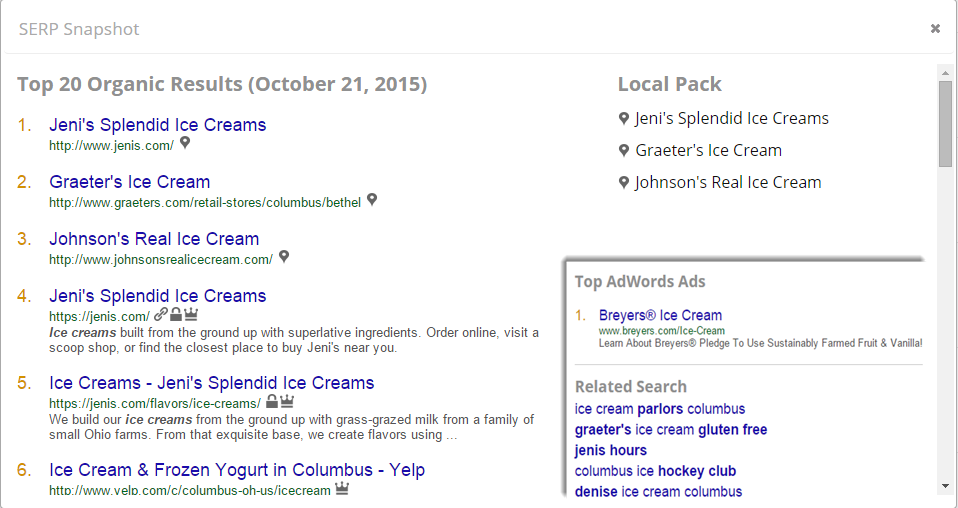Click the pin icon next to johnsonsrealicecream.com

click(284, 257)
